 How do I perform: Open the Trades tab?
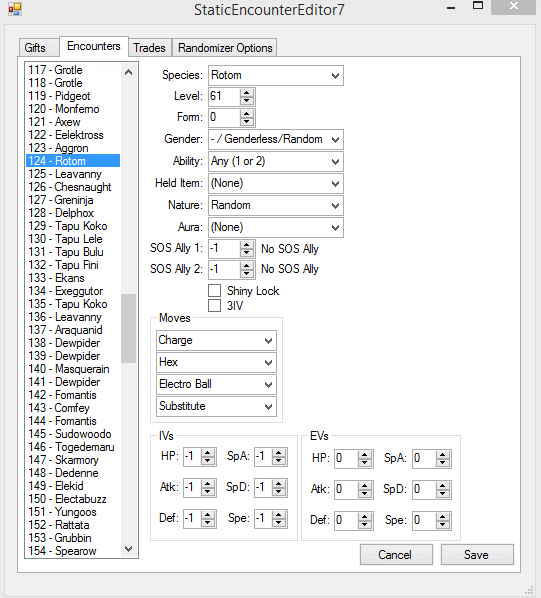coord(149,48)
